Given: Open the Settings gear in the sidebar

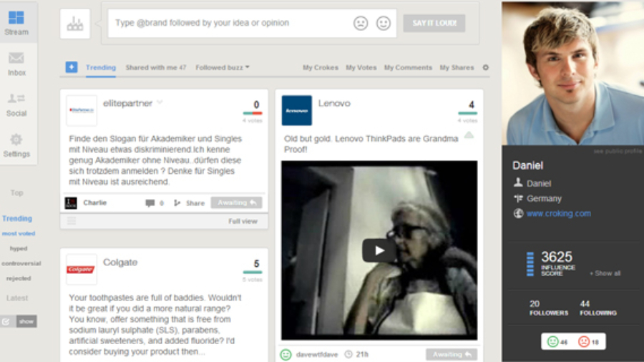Looking at the screenshot, I should (16, 145).
